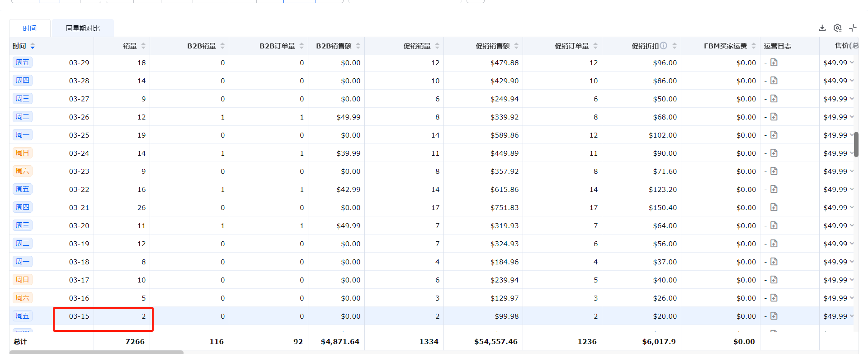Add operation log for 03-25 row

[x=774, y=135]
